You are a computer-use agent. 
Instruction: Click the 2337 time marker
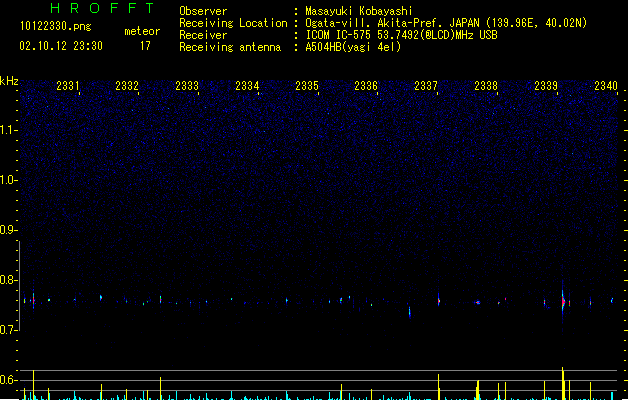(x=426, y=86)
